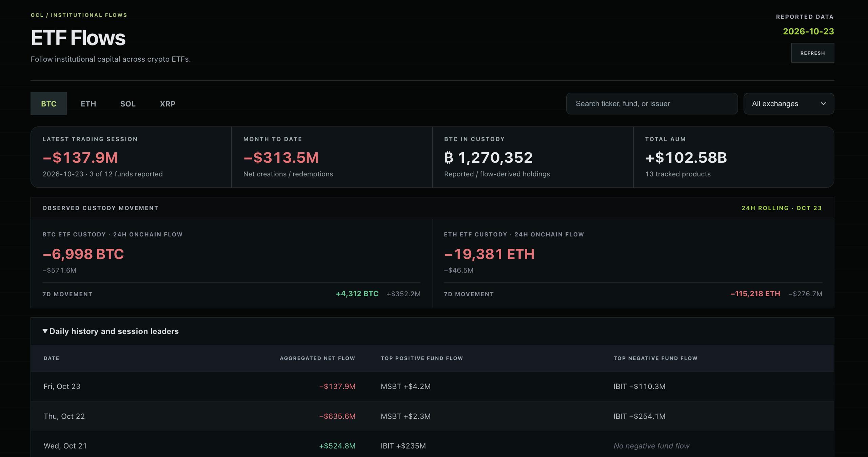
Task: Click the 13 tracked products caption
Action: (678, 174)
